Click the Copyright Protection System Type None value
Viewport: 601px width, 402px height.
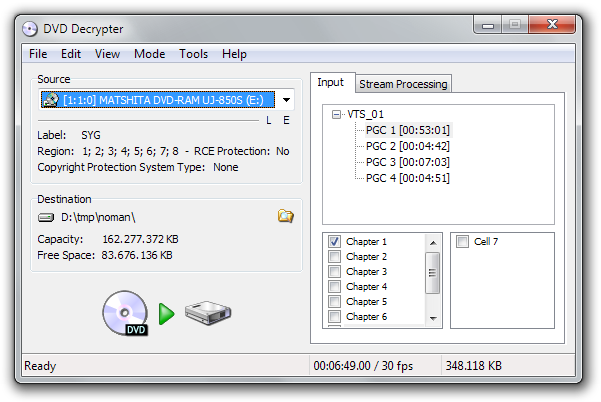point(226,167)
